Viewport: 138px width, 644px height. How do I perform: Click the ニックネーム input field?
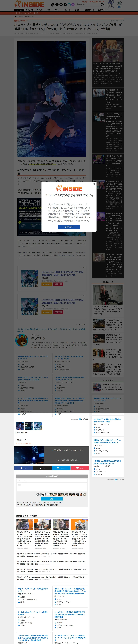(52, 481)
